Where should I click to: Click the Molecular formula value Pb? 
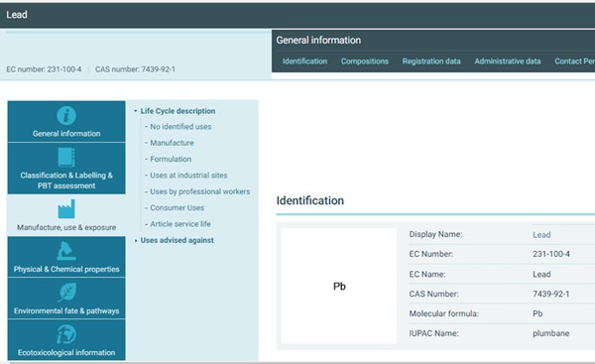[537, 313]
